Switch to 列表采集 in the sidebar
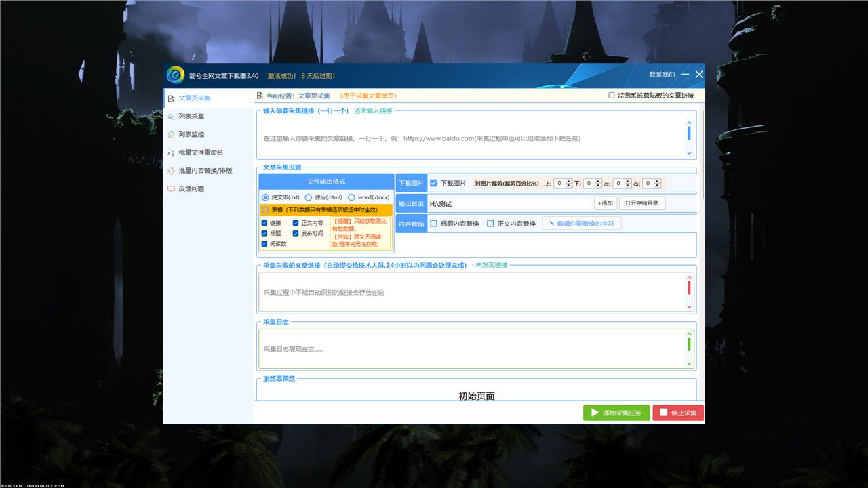 pyautogui.click(x=208, y=117)
